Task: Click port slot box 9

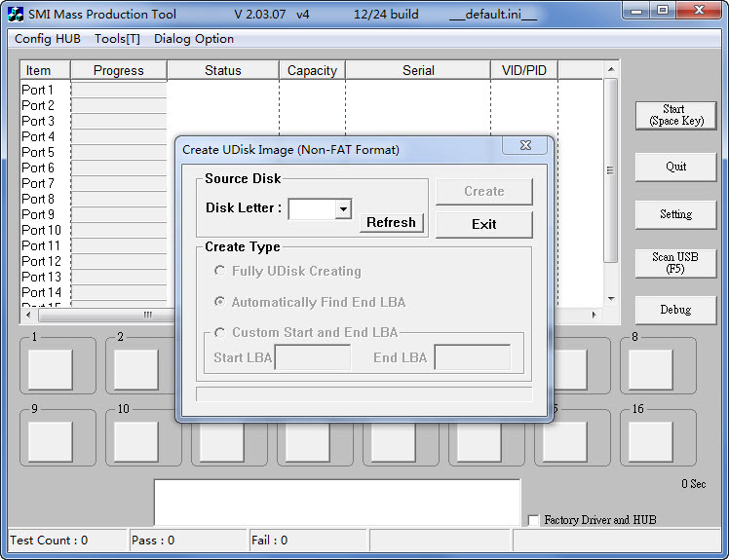Action: click(x=51, y=441)
